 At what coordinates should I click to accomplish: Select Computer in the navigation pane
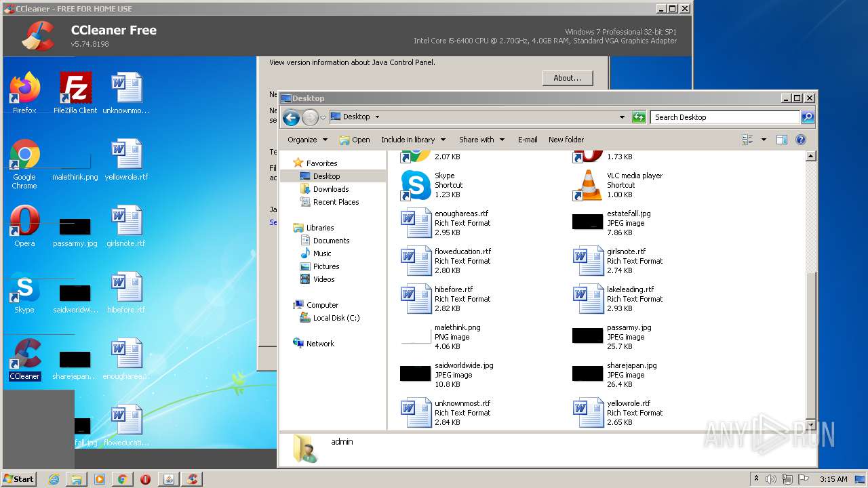[x=322, y=305]
